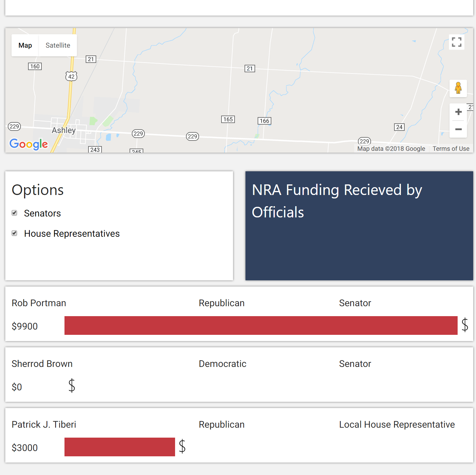The height and width of the screenshot is (475, 476).
Task: Uncheck the House Representatives checkbox
Action: 14,233
